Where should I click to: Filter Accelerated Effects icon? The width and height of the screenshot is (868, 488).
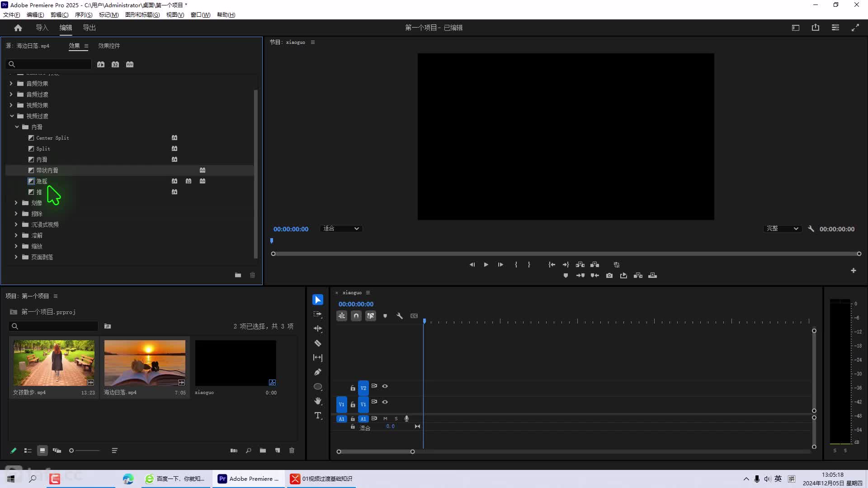coord(101,65)
